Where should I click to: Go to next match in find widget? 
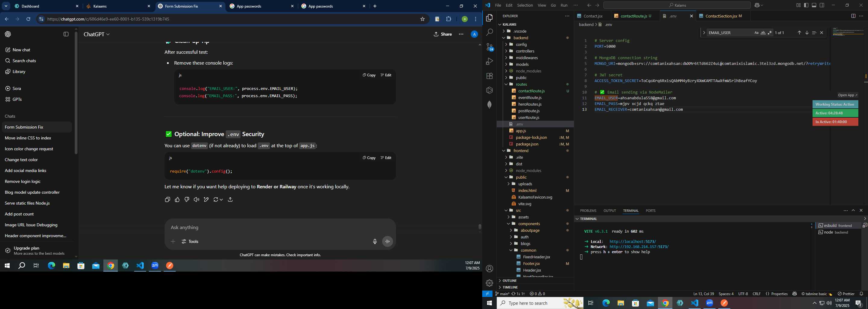click(x=807, y=33)
